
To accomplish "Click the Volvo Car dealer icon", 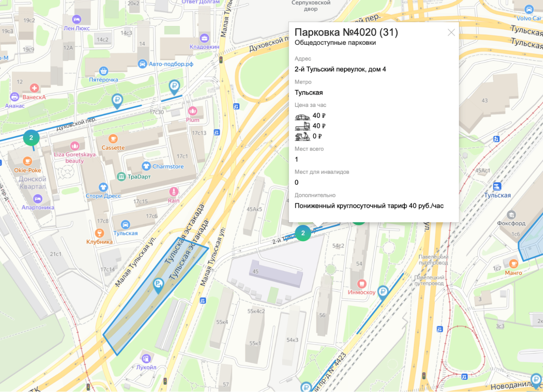I will [x=529, y=9].
